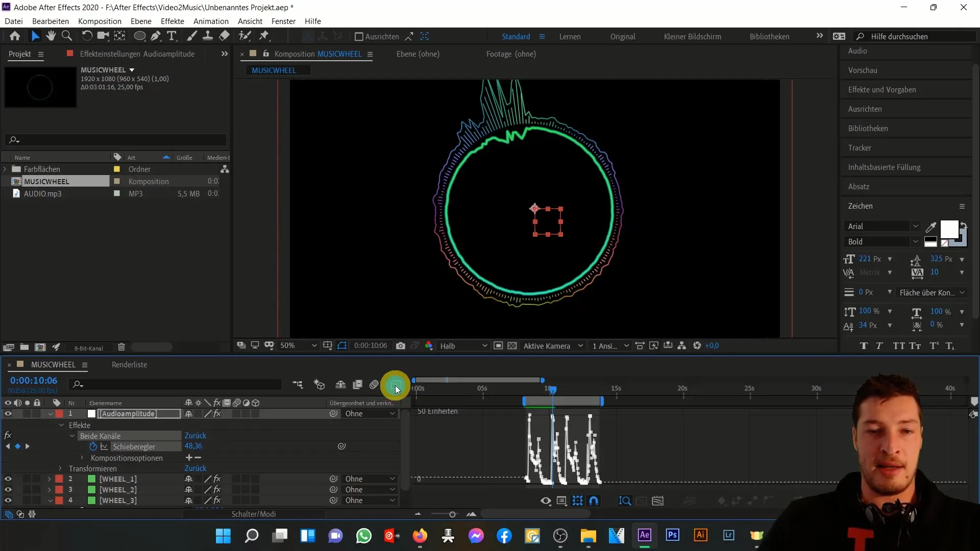
Task: Click the Schalter/Modi toggle button
Action: 254,514
